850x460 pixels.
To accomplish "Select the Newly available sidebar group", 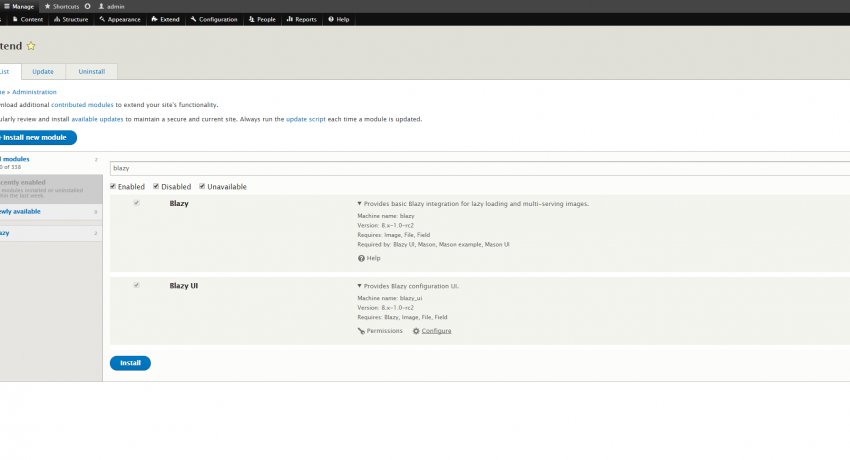I will [x=50, y=212].
